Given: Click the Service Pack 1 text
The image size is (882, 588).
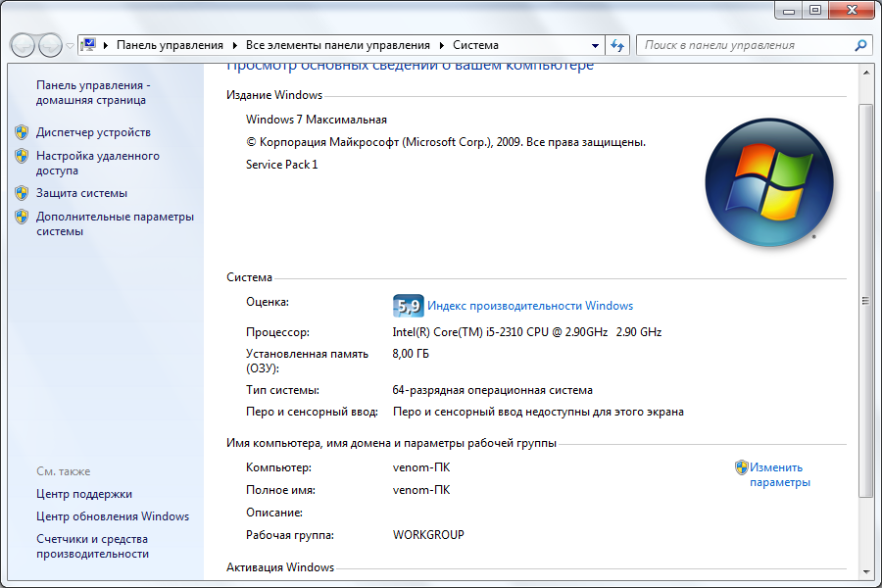Looking at the screenshot, I should [x=282, y=165].
